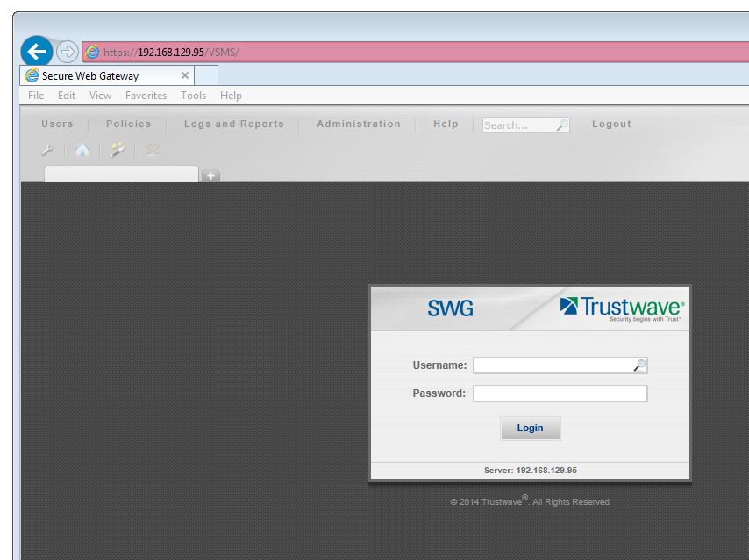Viewport: 749px width, 560px height.
Task: Click the browser Back arrow button
Action: pos(36,52)
